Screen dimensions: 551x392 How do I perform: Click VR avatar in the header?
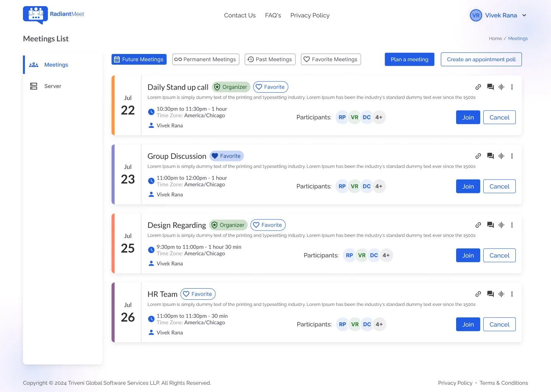tap(476, 15)
